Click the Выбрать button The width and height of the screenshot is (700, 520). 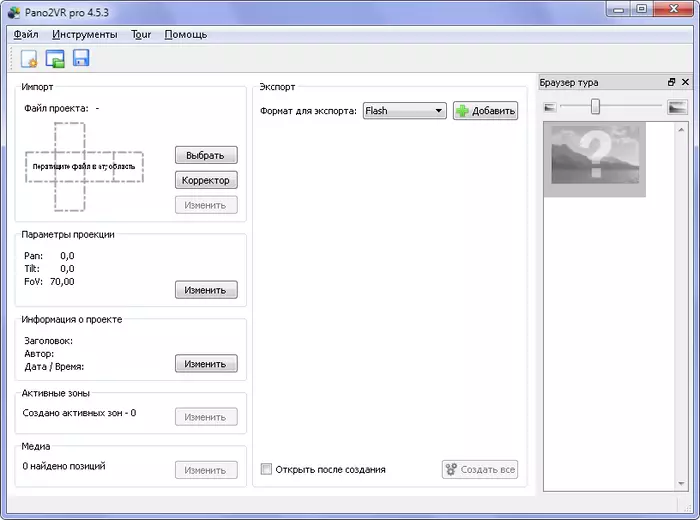[206, 155]
